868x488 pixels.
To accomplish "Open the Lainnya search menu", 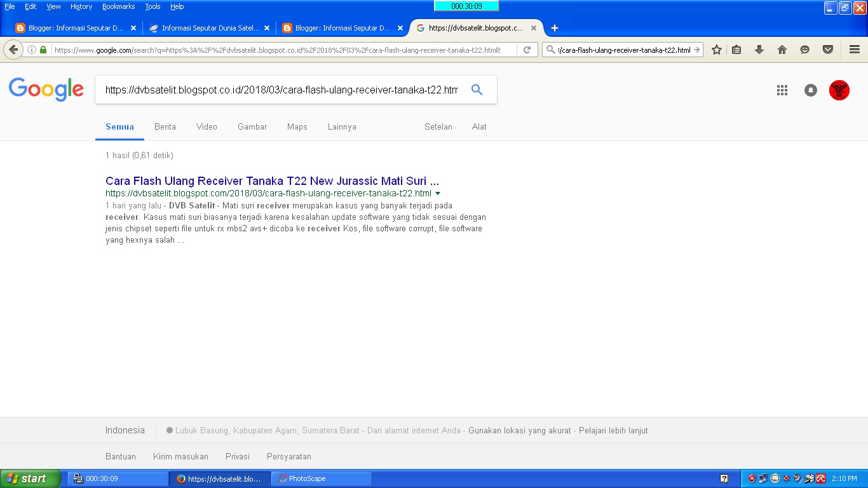I will coord(342,126).
